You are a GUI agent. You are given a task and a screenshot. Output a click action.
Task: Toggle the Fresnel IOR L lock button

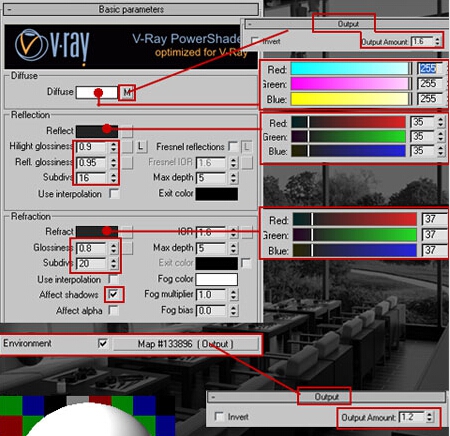(247, 146)
